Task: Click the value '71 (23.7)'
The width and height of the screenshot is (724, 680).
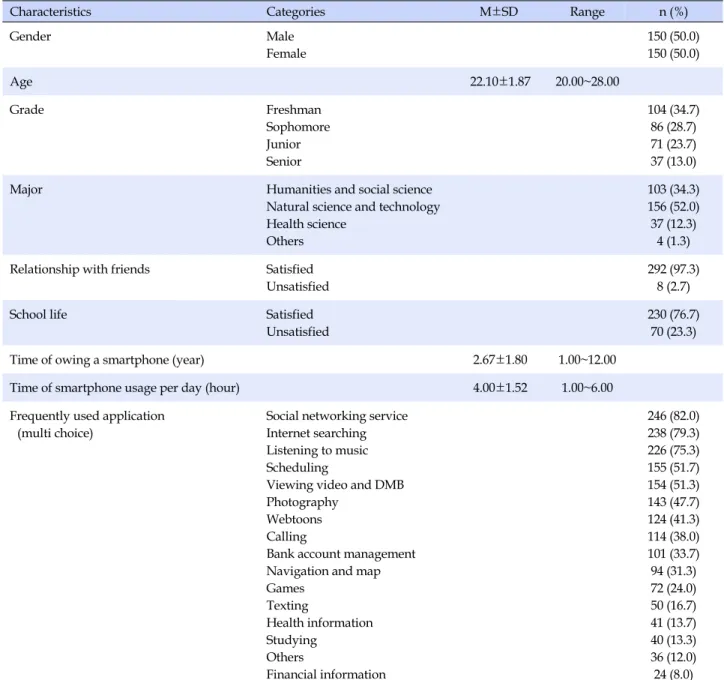Action: (x=673, y=144)
